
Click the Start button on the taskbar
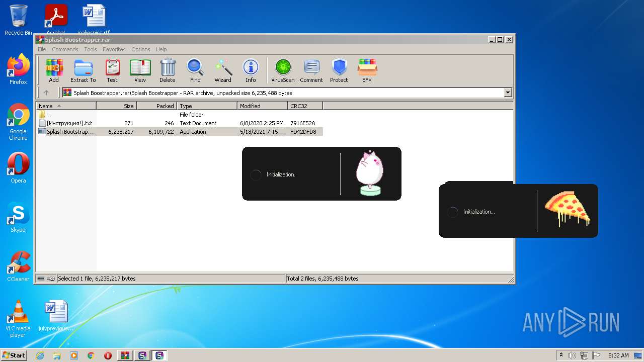click(14, 355)
